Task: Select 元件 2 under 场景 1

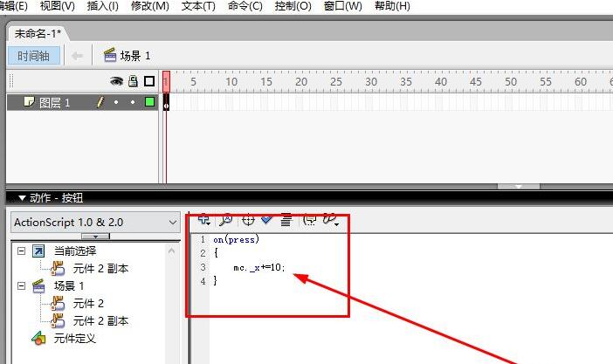Action: point(88,304)
